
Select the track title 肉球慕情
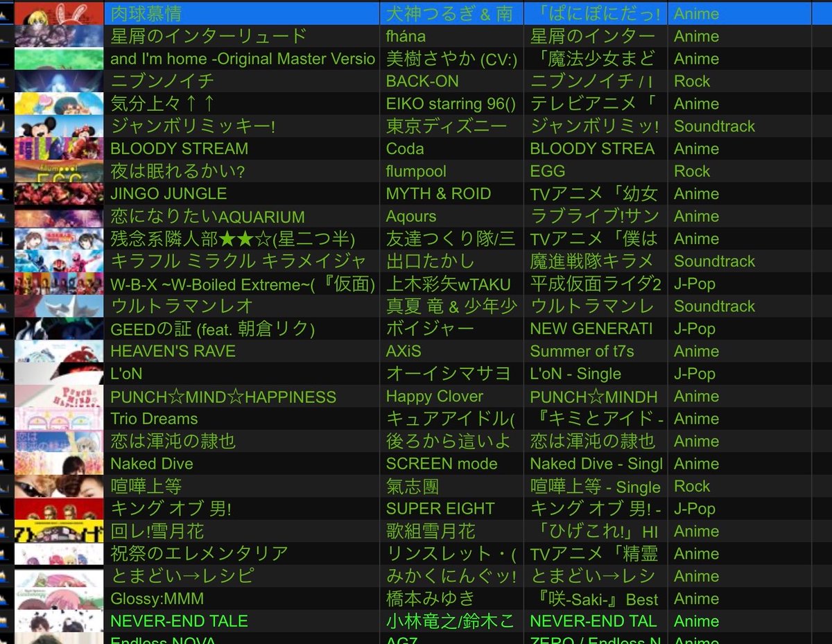point(146,14)
